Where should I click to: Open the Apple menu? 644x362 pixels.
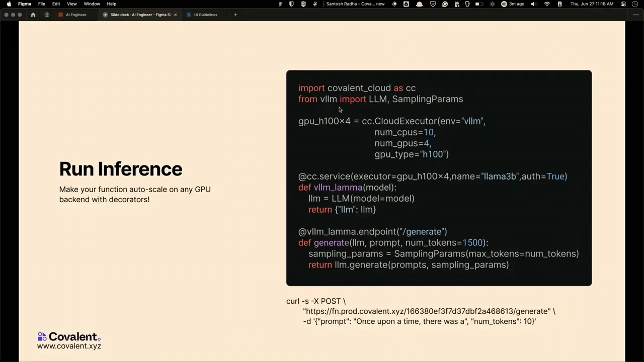click(9, 4)
